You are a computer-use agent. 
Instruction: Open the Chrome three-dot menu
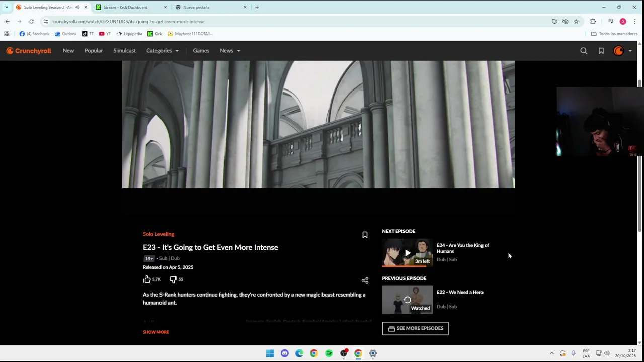pos(635,22)
